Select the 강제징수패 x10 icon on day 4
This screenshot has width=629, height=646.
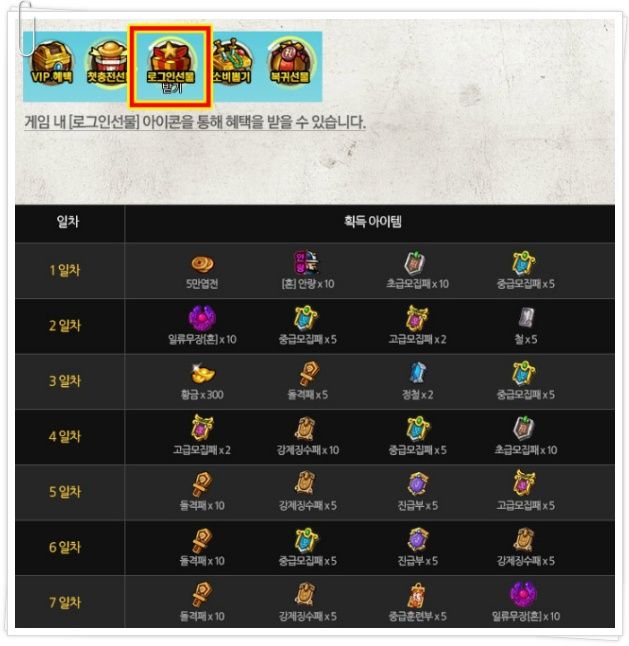point(305,429)
